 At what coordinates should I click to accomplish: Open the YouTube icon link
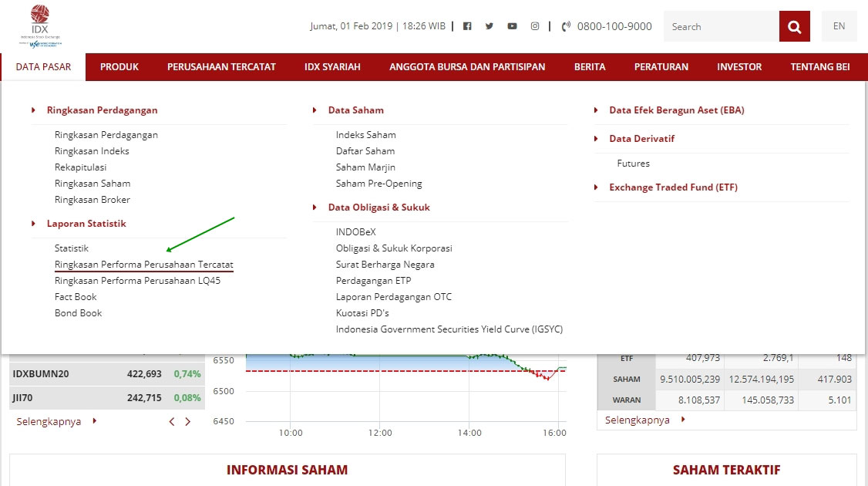click(512, 26)
